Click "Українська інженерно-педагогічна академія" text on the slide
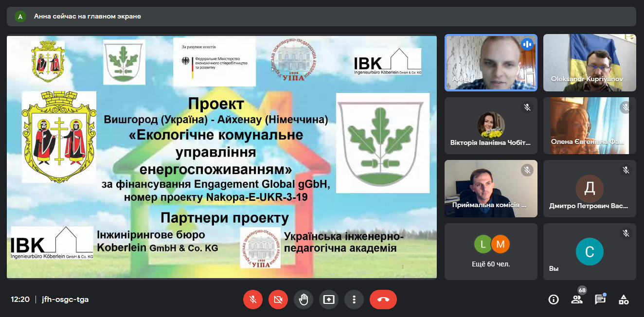Image resolution: width=644 pixels, height=317 pixels. pos(343,242)
